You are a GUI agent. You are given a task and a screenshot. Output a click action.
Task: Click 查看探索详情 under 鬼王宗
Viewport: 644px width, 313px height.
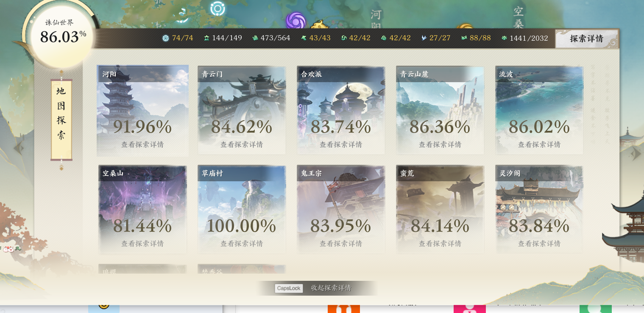[x=341, y=244]
